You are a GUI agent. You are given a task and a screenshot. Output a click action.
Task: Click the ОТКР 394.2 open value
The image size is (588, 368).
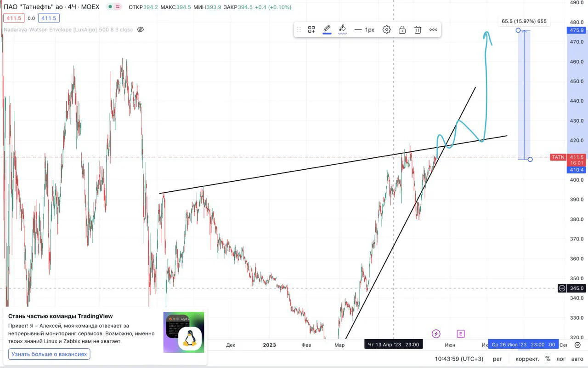143,7
